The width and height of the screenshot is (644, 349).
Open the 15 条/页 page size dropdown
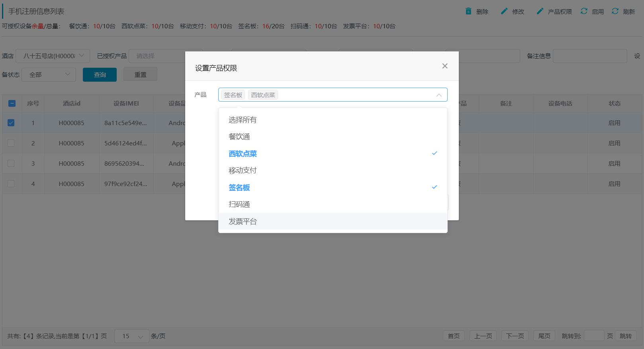[x=131, y=336]
